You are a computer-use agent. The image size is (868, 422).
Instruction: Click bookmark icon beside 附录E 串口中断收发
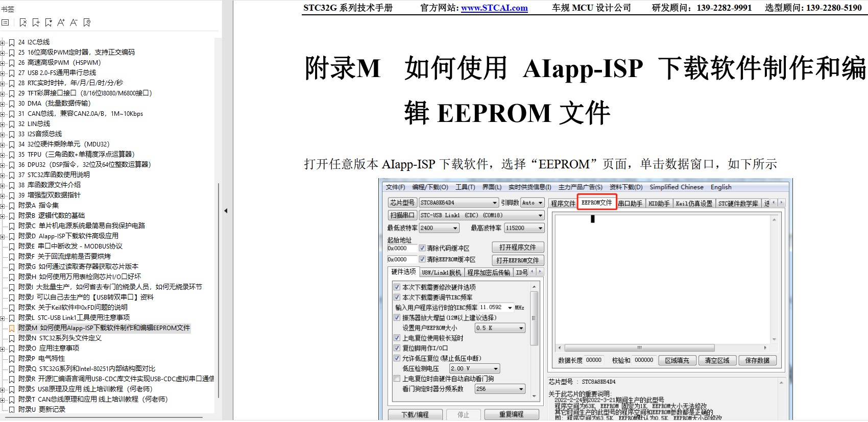[12, 246]
